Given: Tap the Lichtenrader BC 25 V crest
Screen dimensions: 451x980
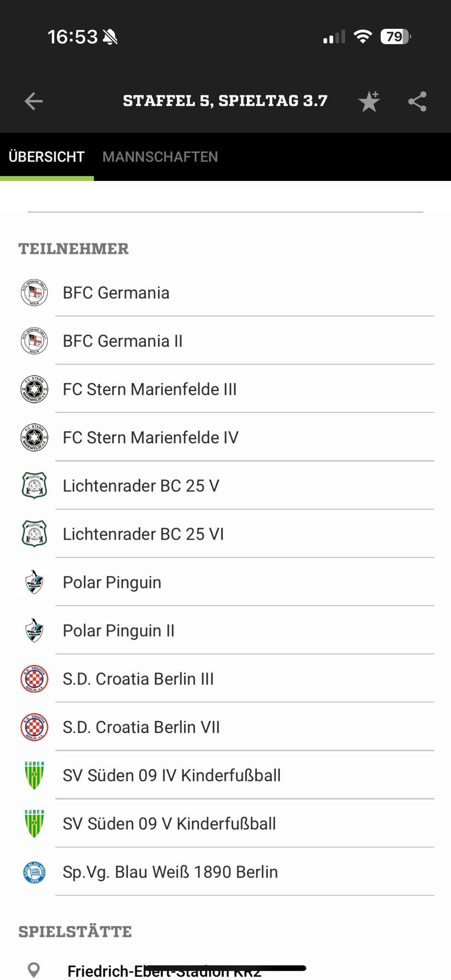Looking at the screenshot, I should tap(34, 486).
